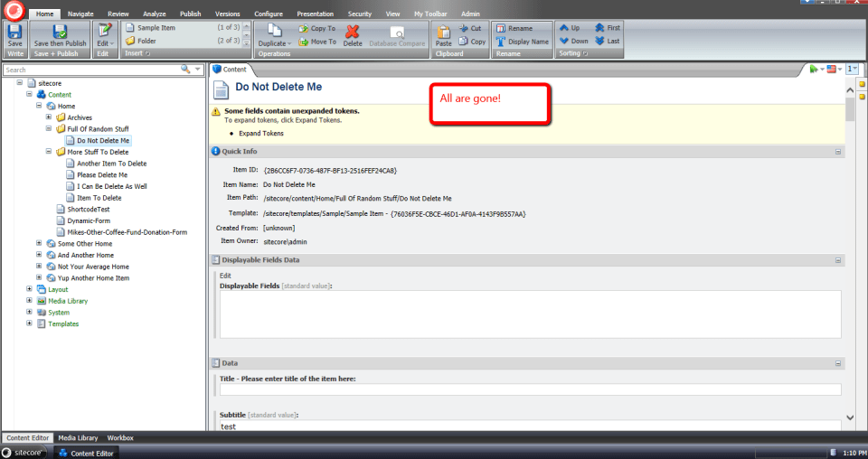Collapse the Quick Info section
The image size is (868, 459).
pos(838,152)
